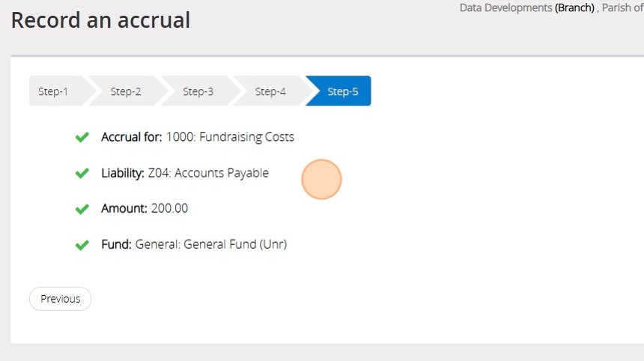
Task: Click the green checkmark beside Accrual for
Action: tap(82, 137)
